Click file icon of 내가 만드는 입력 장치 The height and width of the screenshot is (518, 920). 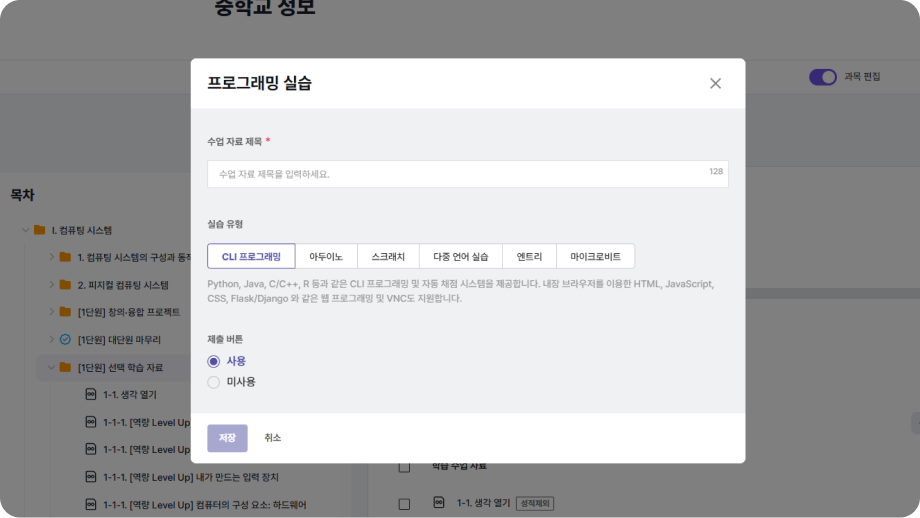point(91,477)
